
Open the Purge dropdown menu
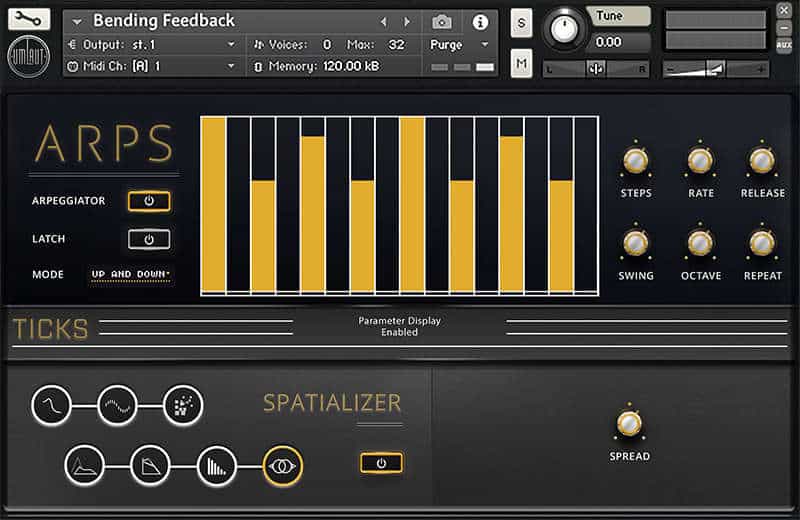tap(460, 45)
